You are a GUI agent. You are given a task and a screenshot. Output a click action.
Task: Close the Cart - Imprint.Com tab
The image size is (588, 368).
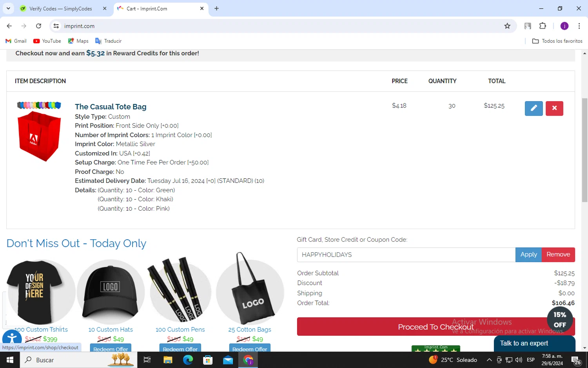202,8
